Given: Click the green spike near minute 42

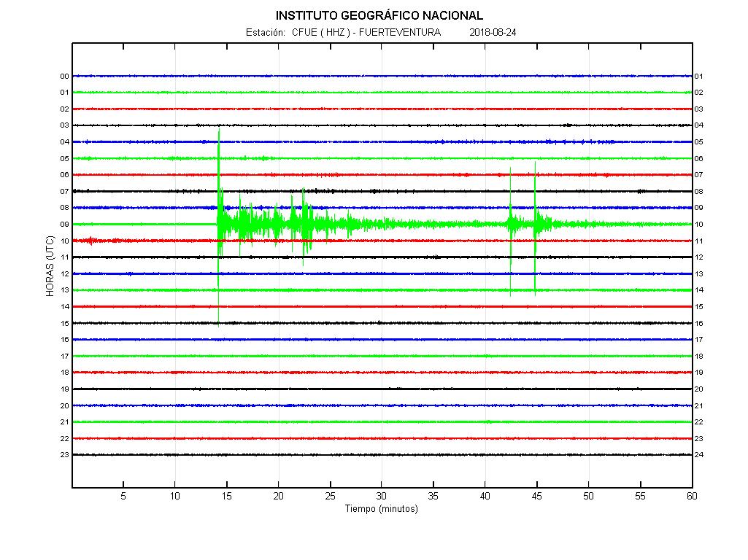Looking at the screenshot, I should point(510,232).
